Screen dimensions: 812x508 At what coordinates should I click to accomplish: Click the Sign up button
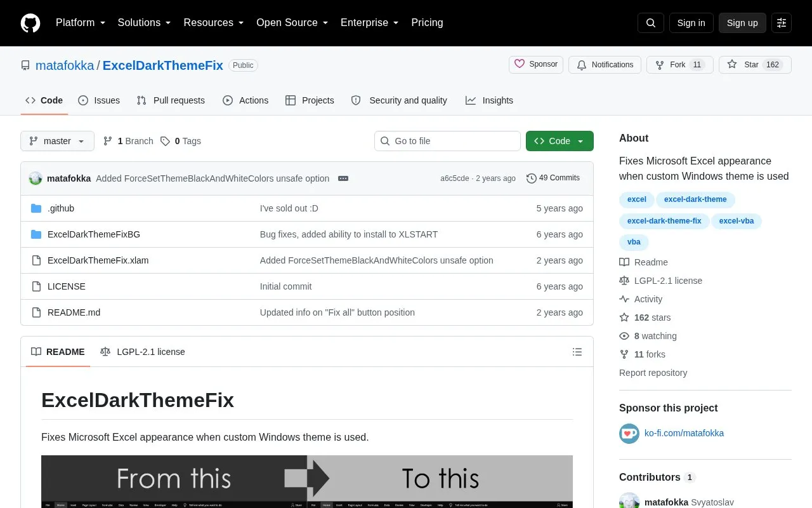pyautogui.click(x=742, y=23)
